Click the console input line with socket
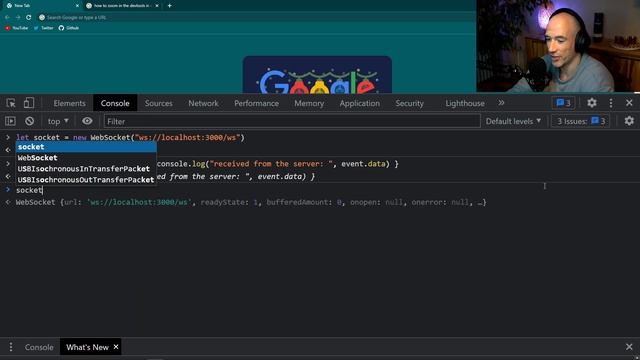The image size is (640, 360). coord(29,190)
